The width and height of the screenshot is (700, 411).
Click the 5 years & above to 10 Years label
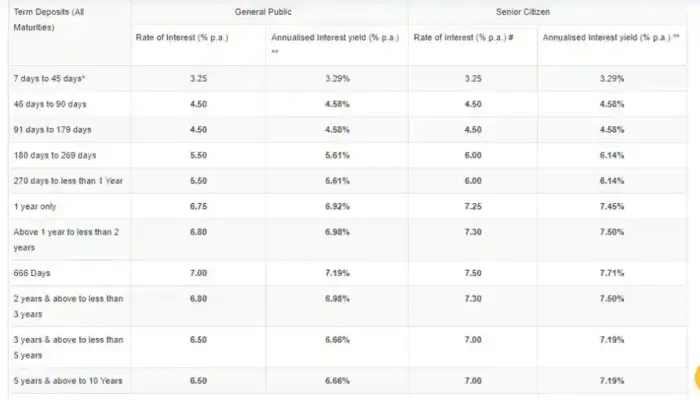pyautogui.click(x=65, y=381)
